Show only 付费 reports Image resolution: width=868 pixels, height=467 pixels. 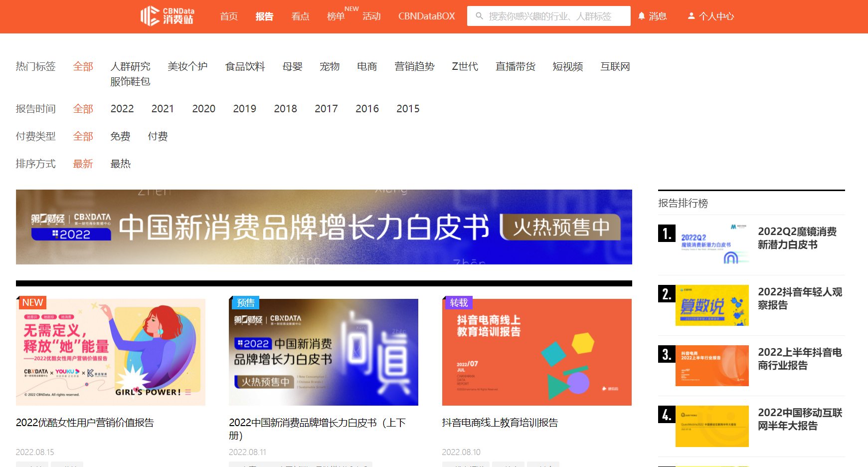158,136
